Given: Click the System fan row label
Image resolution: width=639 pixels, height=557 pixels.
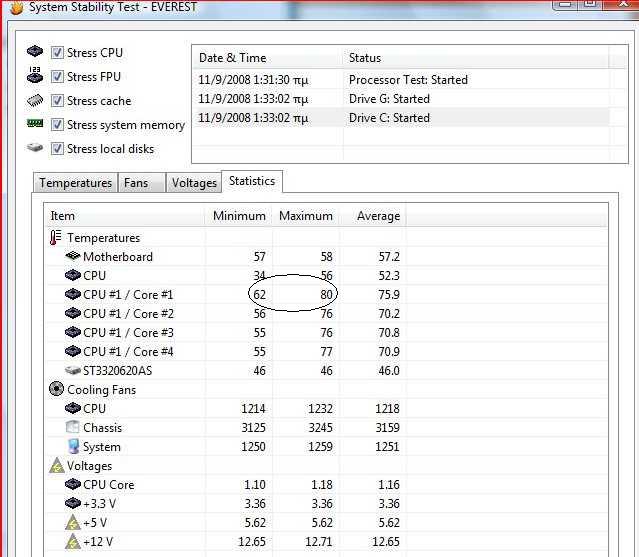Looking at the screenshot, I should 101,447.
